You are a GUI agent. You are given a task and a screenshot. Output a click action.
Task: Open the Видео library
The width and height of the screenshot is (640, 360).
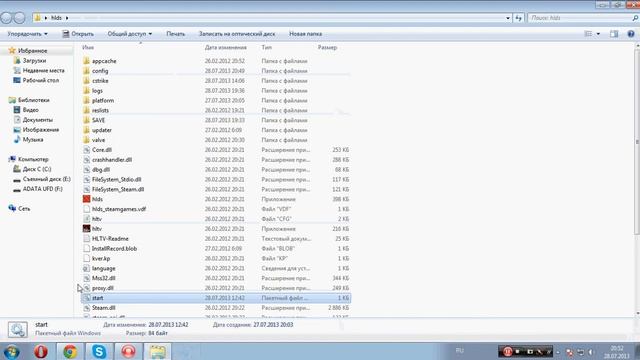[x=31, y=110]
